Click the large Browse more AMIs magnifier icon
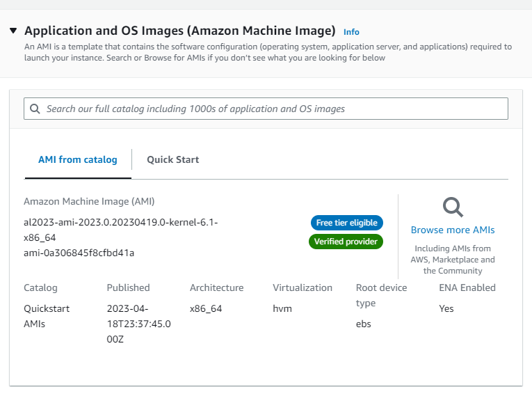This screenshot has height=394, width=532. pos(453,207)
